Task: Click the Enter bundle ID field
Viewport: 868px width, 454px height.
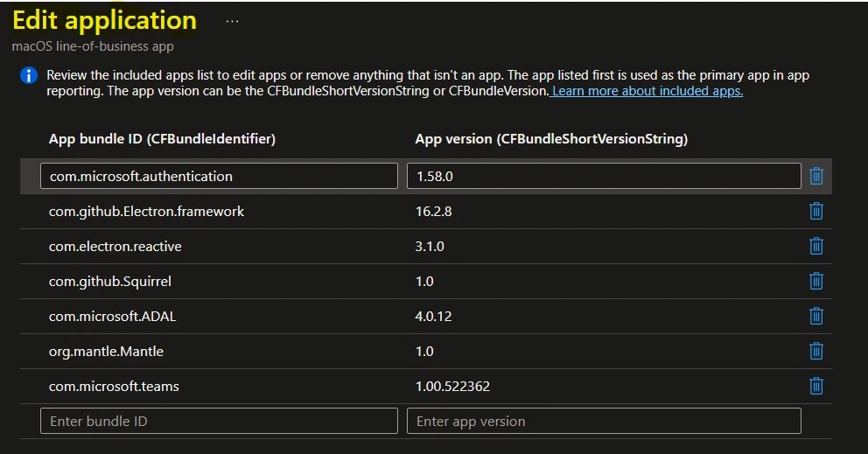Action: 220,421
